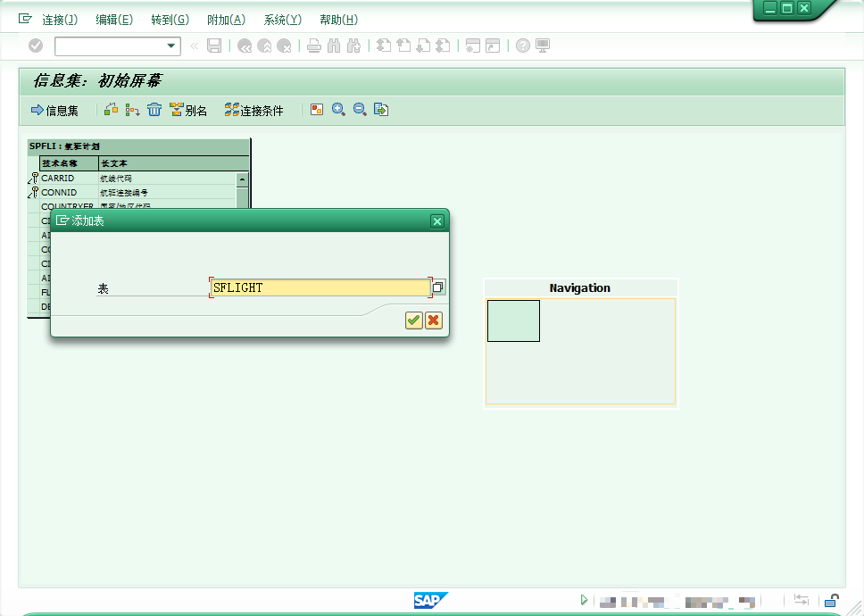Click the red X cancel button in 添加表 dialog
Screen dimensions: 864x616
pos(434,320)
